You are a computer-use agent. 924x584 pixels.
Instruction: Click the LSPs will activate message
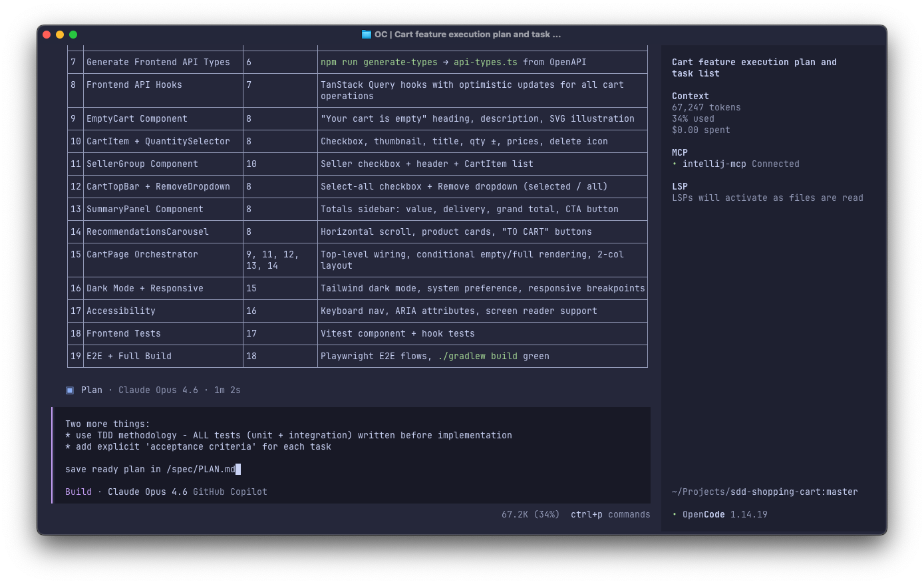[768, 198]
